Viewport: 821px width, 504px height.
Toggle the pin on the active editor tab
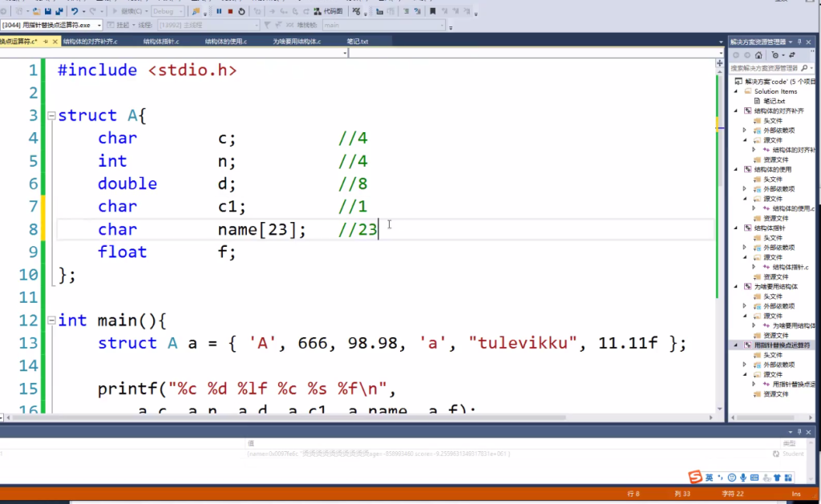click(46, 42)
